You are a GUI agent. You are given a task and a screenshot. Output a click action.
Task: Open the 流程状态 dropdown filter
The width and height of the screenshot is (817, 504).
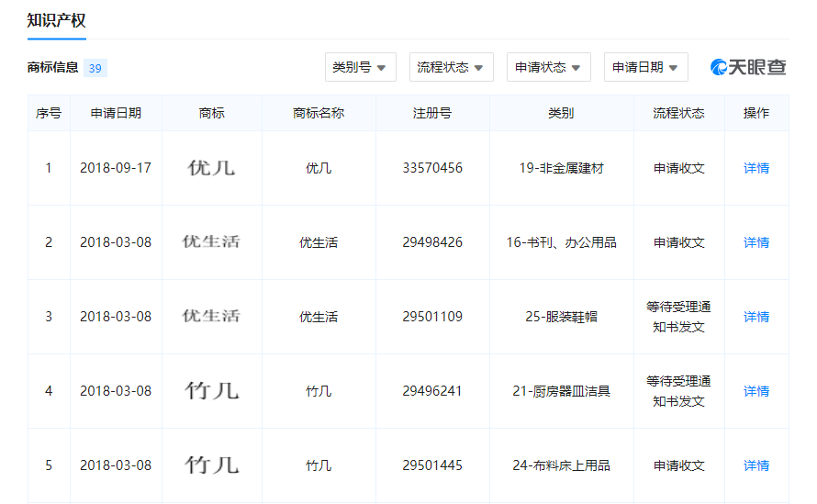pos(452,67)
